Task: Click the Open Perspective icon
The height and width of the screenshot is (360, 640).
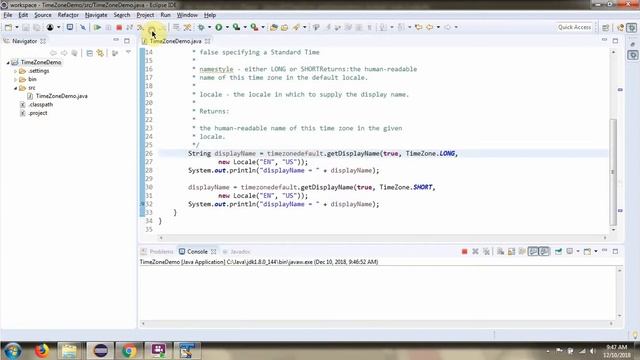Action: 606,27
